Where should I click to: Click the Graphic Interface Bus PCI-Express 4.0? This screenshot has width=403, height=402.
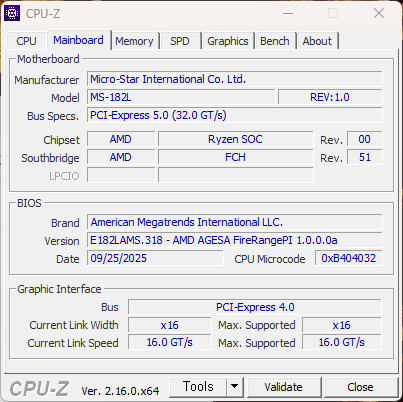coord(255,307)
